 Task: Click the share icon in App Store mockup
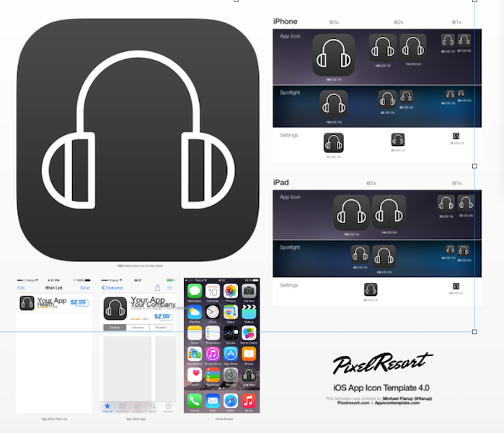157,287
